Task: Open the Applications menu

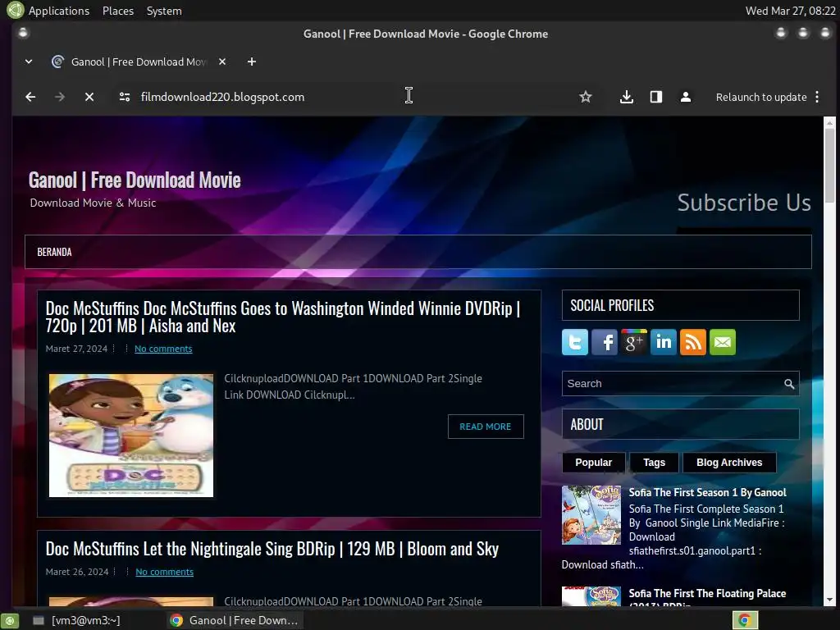Action: 58,11
